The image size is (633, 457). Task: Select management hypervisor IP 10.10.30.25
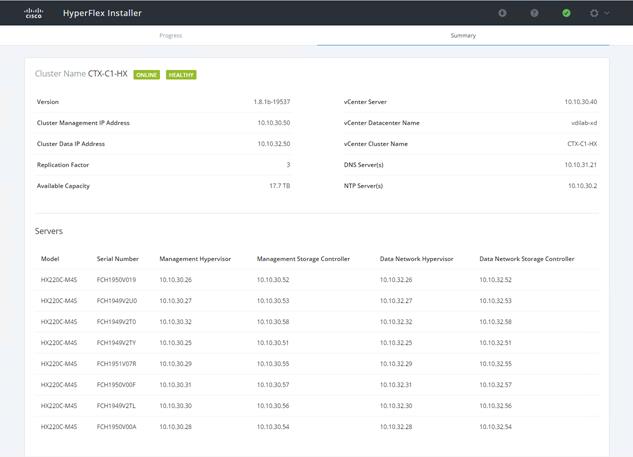[175, 343]
